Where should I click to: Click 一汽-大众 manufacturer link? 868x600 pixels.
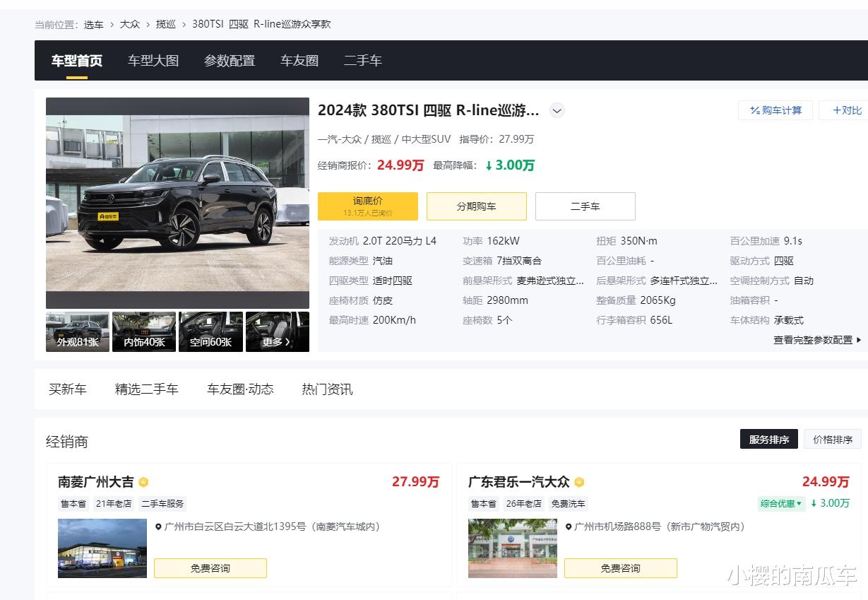[339, 139]
